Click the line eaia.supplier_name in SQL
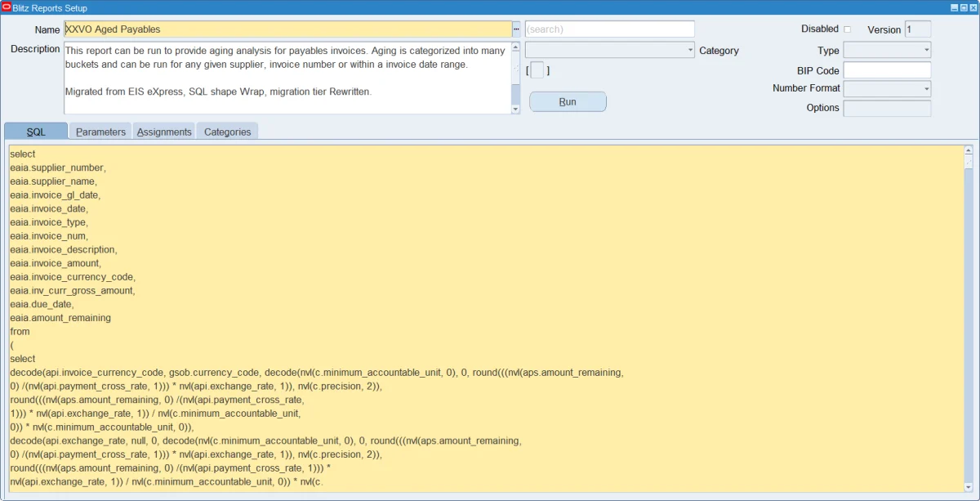 click(53, 181)
